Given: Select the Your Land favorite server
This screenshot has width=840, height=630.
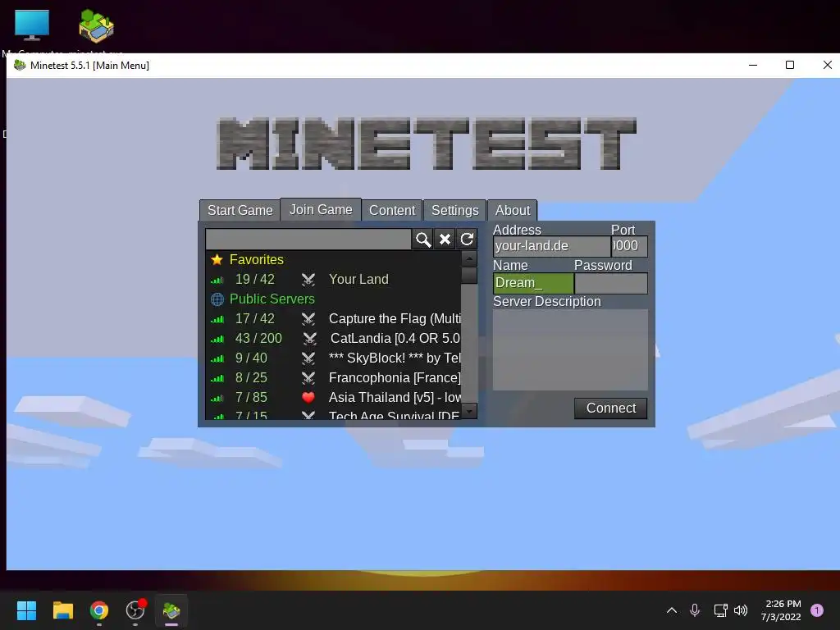Looking at the screenshot, I should [x=333, y=280].
